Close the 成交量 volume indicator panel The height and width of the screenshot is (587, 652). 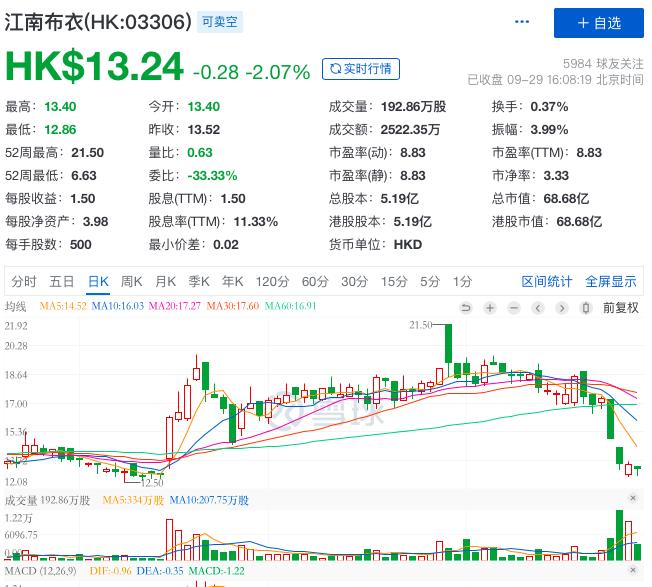point(633,498)
